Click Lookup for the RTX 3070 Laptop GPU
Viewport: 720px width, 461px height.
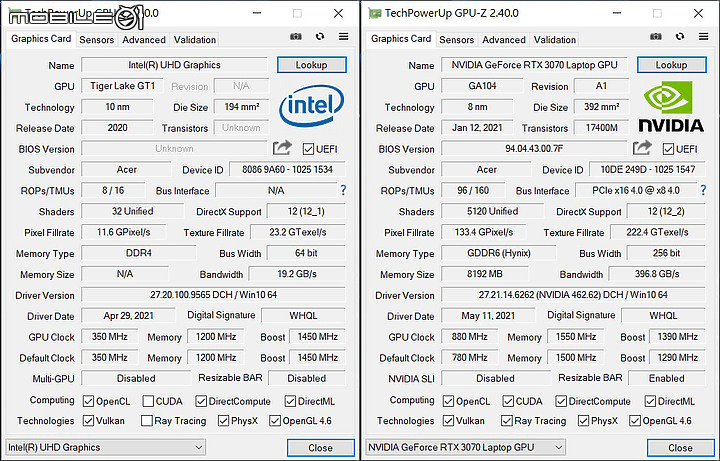click(671, 65)
